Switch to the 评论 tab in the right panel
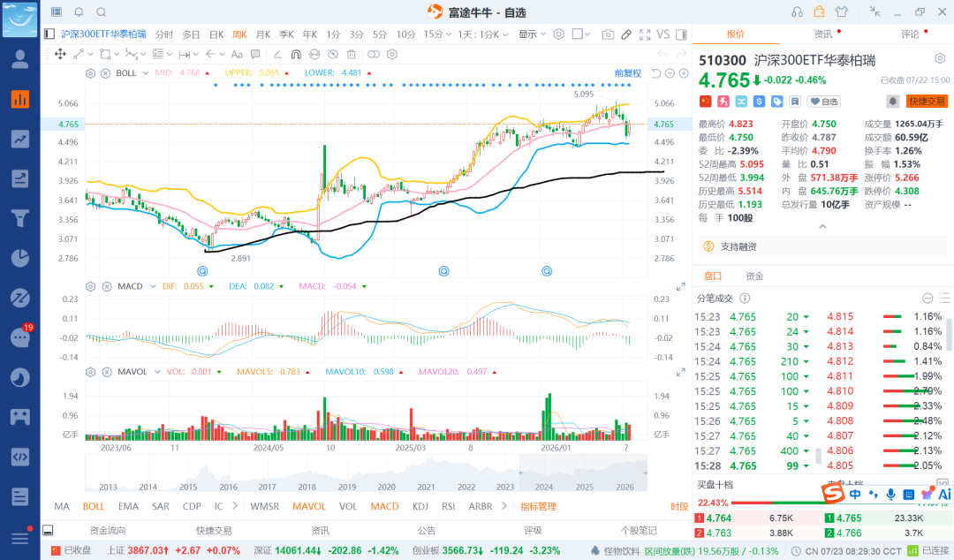 click(x=910, y=34)
